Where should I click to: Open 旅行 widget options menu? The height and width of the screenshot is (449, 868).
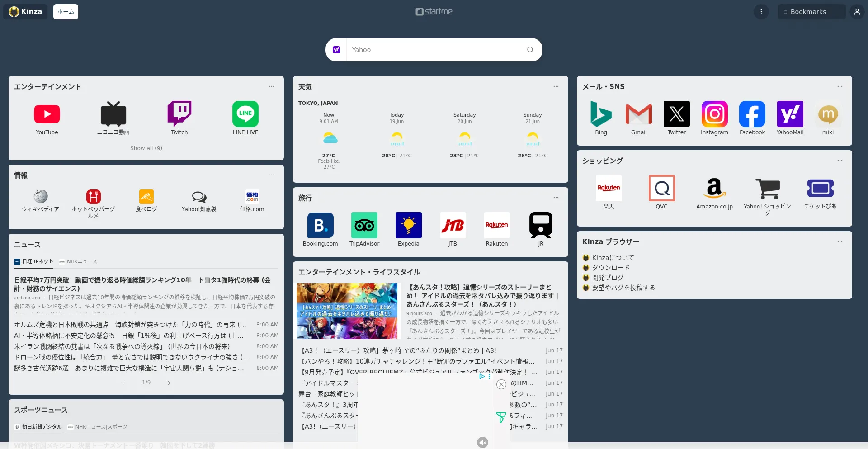point(556,198)
